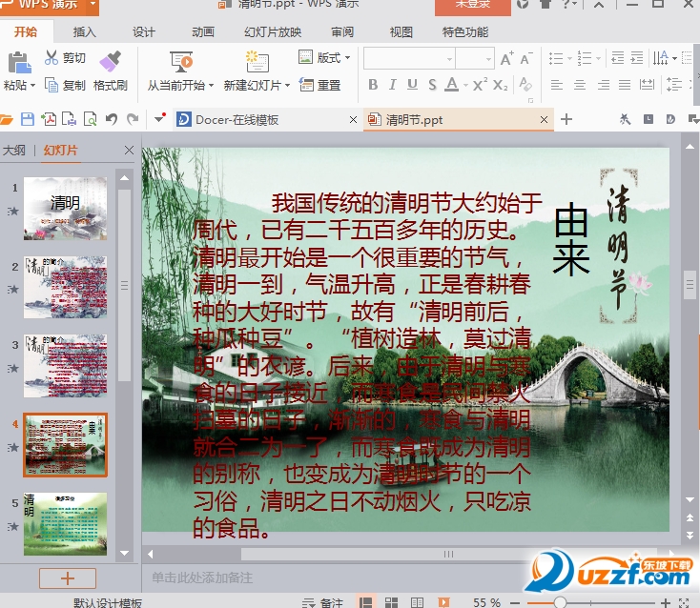The image size is (700, 608).
Task: Close the 清明节.ppt document tab
Action: tap(544, 119)
